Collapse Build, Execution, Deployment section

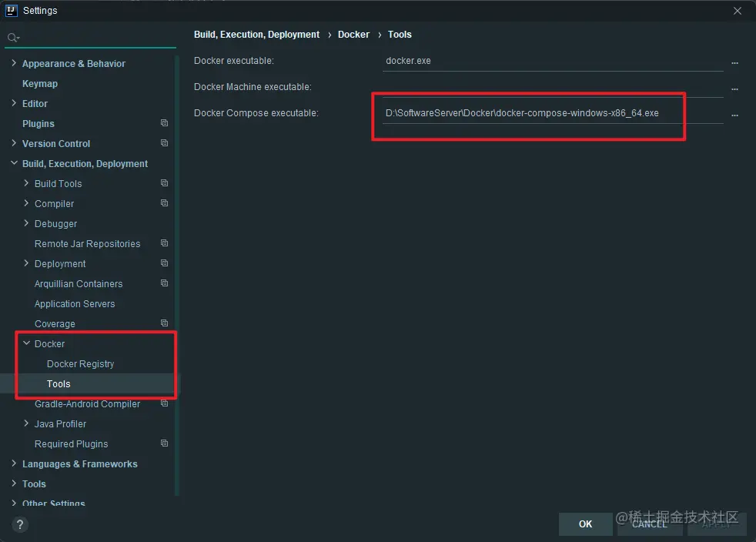click(x=14, y=163)
